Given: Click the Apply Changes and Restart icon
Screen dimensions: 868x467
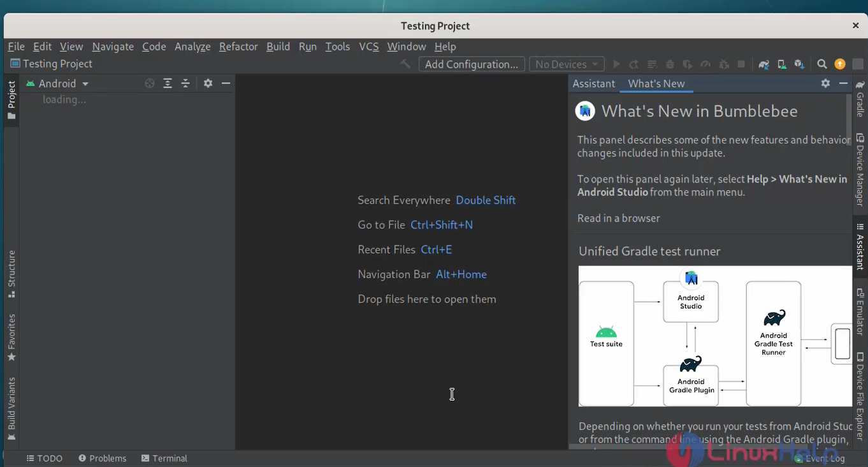Looking at the screenshot, I should [634, 64].
